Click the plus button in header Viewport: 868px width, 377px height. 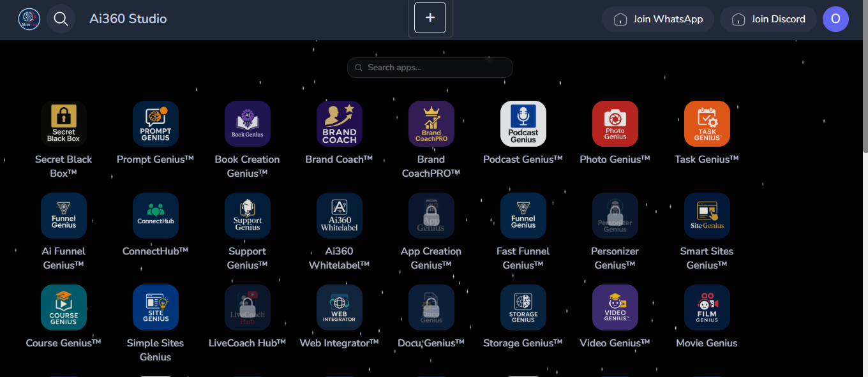click(x=430, y=18)
